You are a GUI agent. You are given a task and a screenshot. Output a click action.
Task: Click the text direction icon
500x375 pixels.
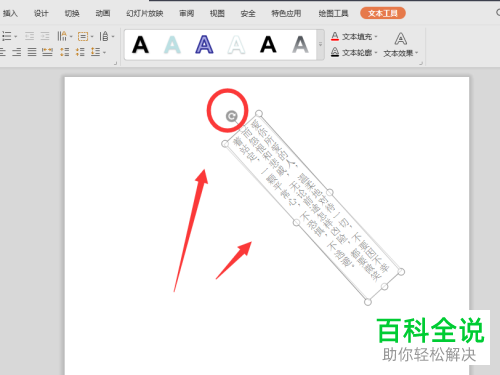(62, 36)
